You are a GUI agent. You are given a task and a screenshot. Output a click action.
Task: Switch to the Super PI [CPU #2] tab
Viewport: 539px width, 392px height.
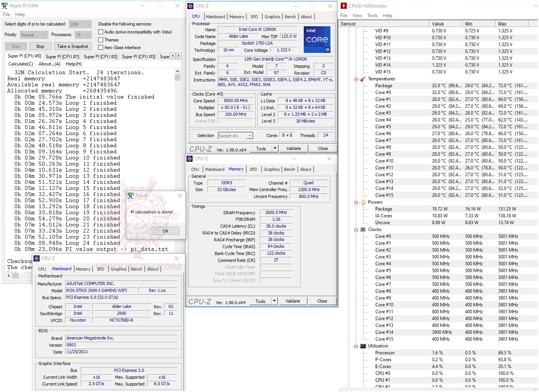pyautogui.click(x=100, y=57)
